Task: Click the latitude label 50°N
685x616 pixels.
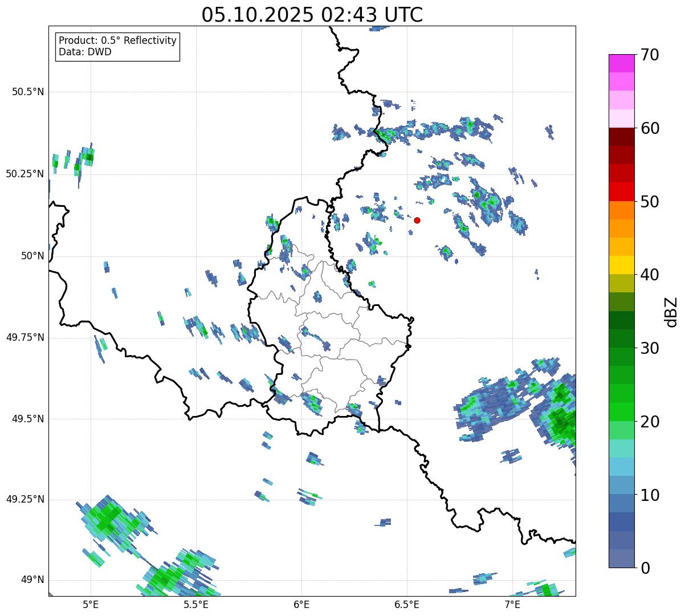Action: coord(32,256)
